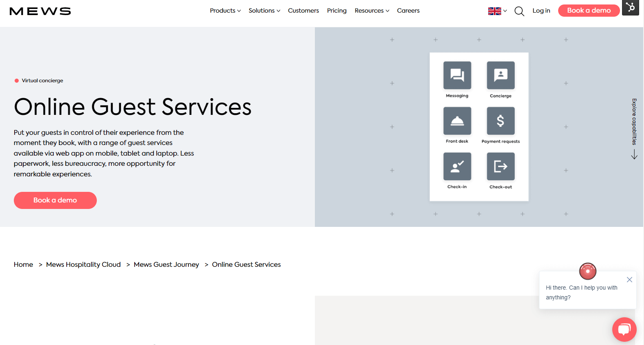Click the Log in link
Screen dimensions: 644x345
coord(541,11)
